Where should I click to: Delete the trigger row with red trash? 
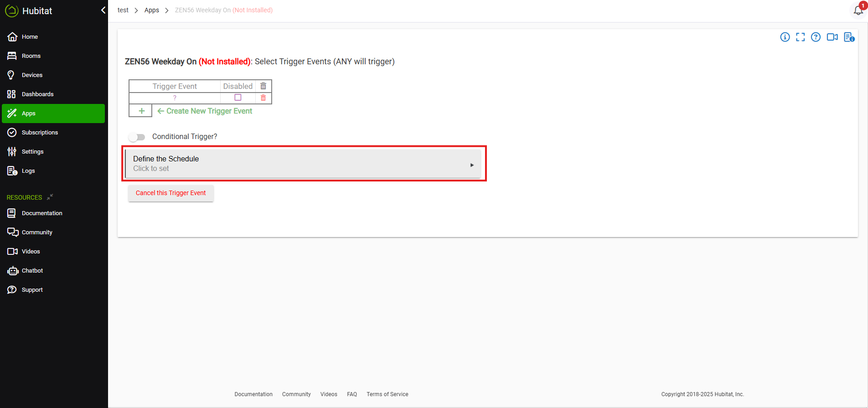tap(263, 98)
